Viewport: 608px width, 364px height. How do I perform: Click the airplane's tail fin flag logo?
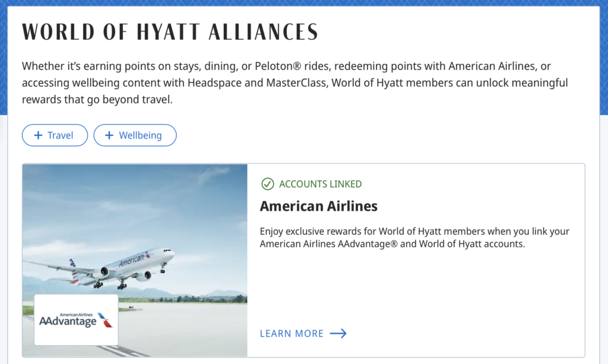[x=73, y=263]
